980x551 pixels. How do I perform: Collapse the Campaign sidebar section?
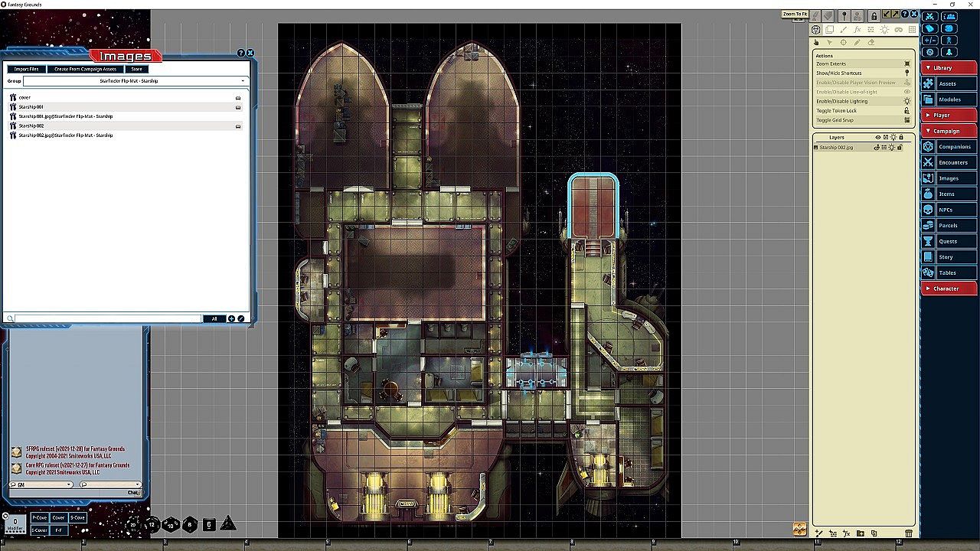coord(949,131)
